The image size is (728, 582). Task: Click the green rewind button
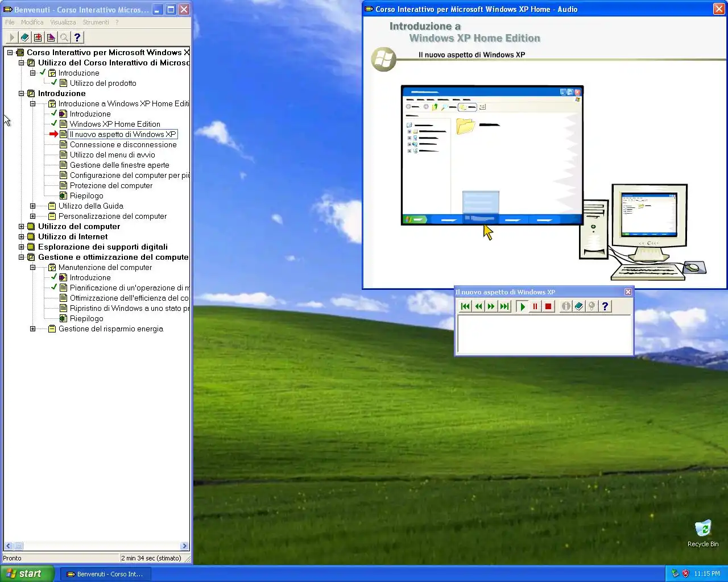tap(478, 306)
